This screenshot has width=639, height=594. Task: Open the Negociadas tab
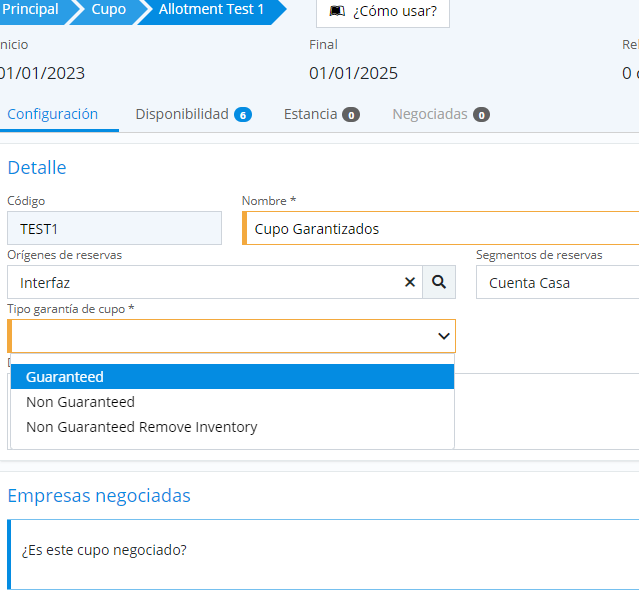coord(430,114)
